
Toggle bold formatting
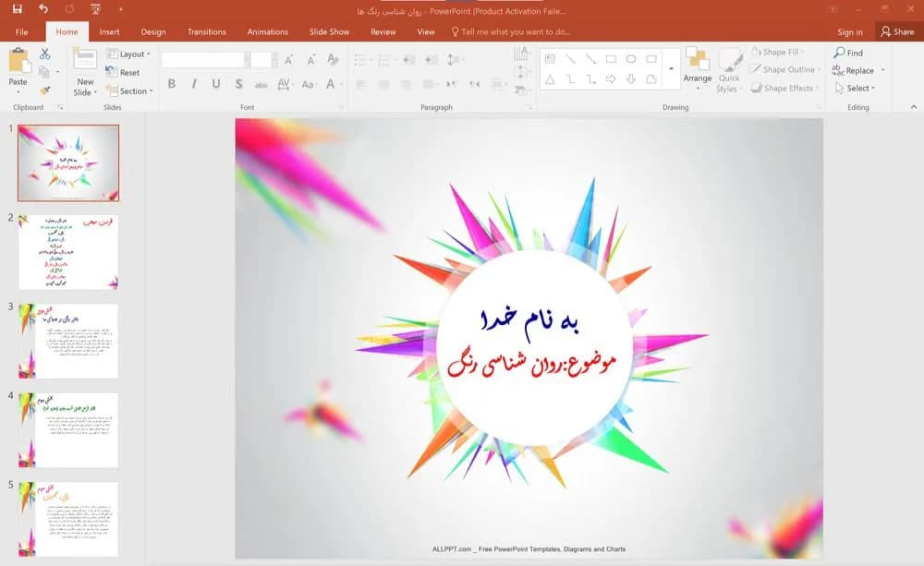pos(172,84)
